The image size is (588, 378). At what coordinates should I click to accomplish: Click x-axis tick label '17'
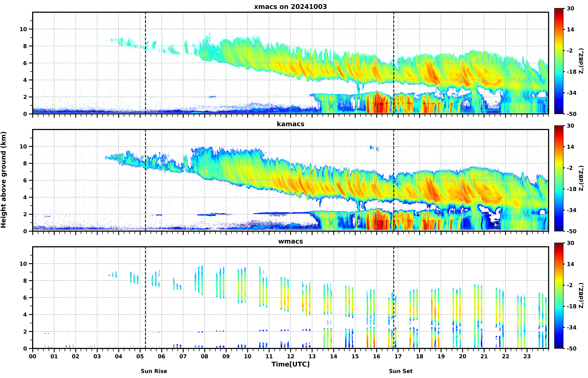[398, 356]
